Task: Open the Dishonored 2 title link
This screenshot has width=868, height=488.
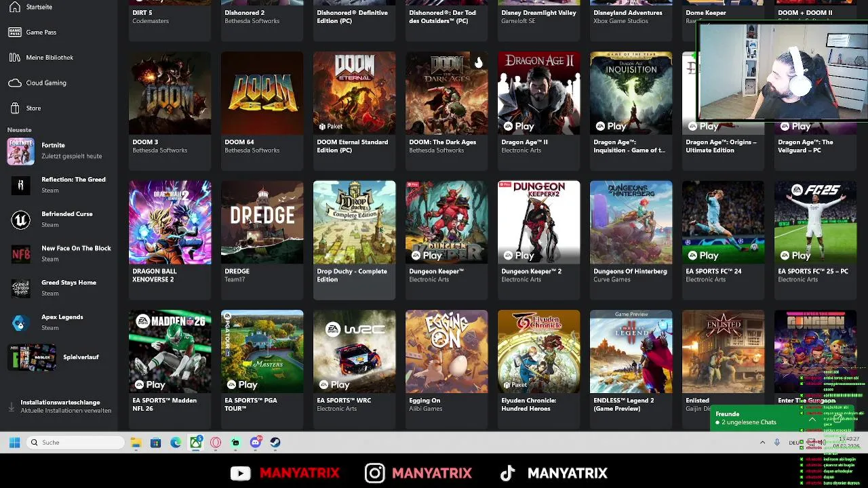Action: 245,13
